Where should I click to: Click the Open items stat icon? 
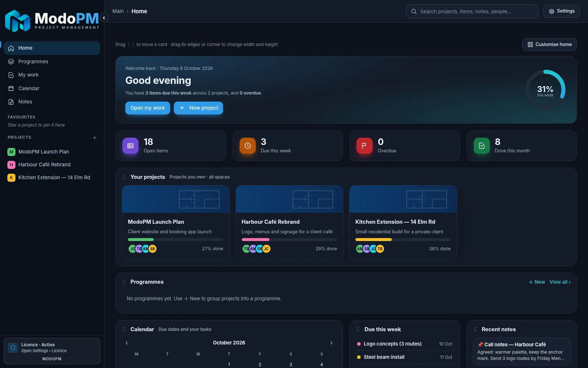click(x=130, y=146)
